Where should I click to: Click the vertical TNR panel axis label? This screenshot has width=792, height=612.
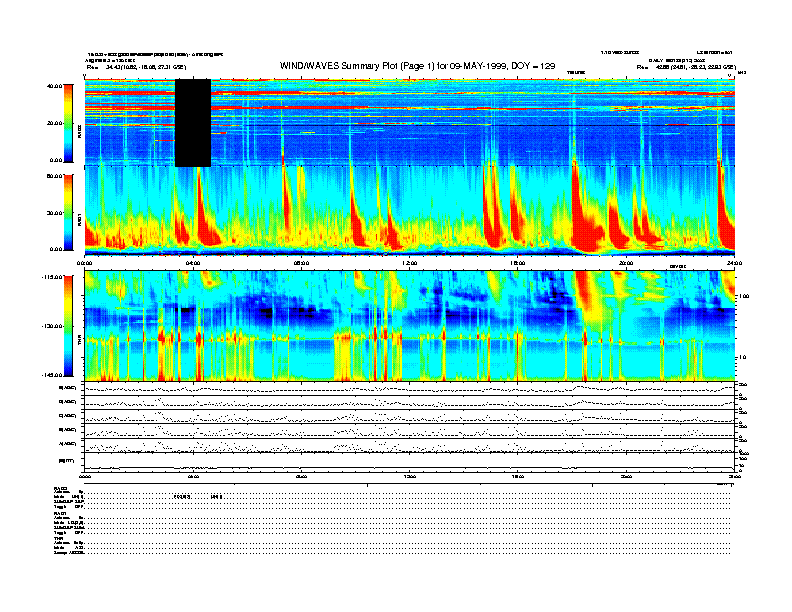click(x=79, y=342)
